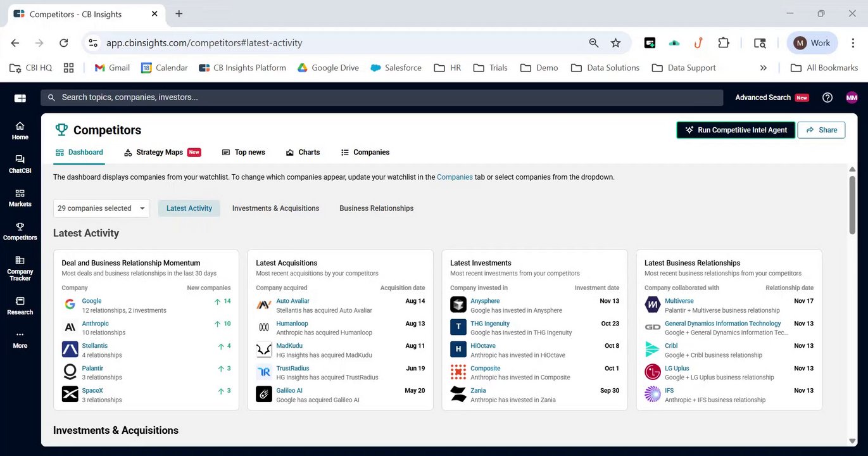The image size is (868, 456).
Task: Expand the hidden bookmarks overflow chevron
Action: [x=763, y=68]
